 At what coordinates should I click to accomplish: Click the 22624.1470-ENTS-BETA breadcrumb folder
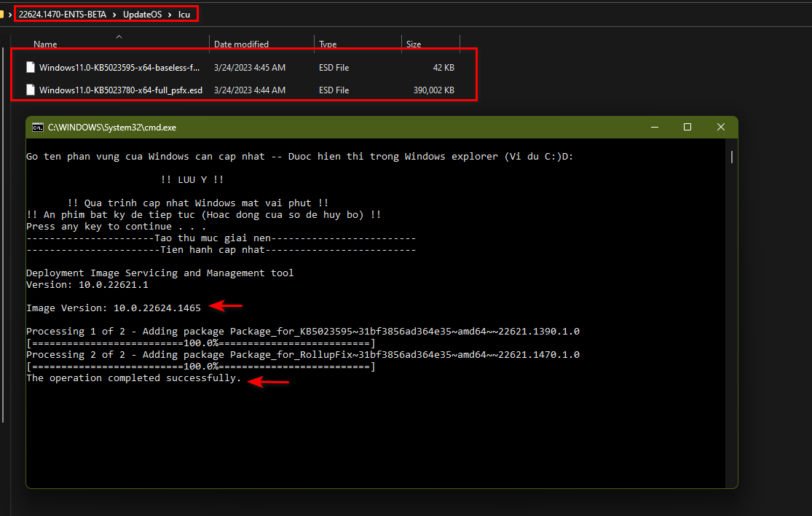tap(62, 15)
